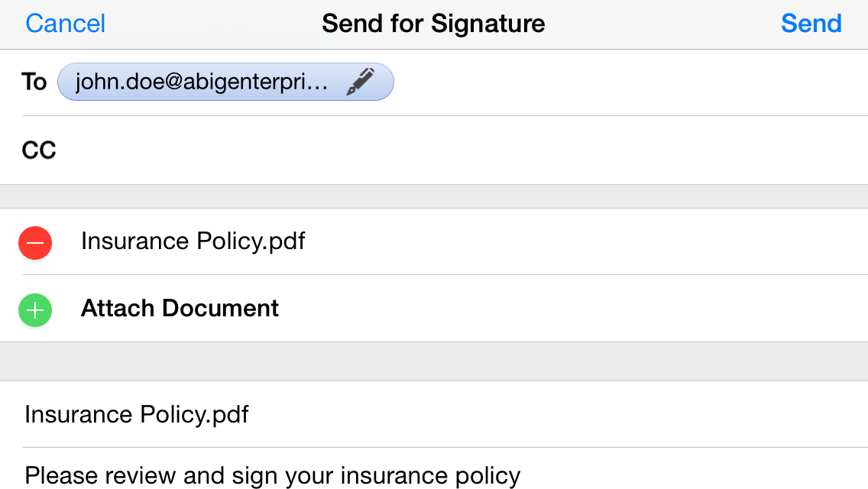Tap the signer pen icon in recipient chip
868x489 pixels.
[x=361, y=82]
